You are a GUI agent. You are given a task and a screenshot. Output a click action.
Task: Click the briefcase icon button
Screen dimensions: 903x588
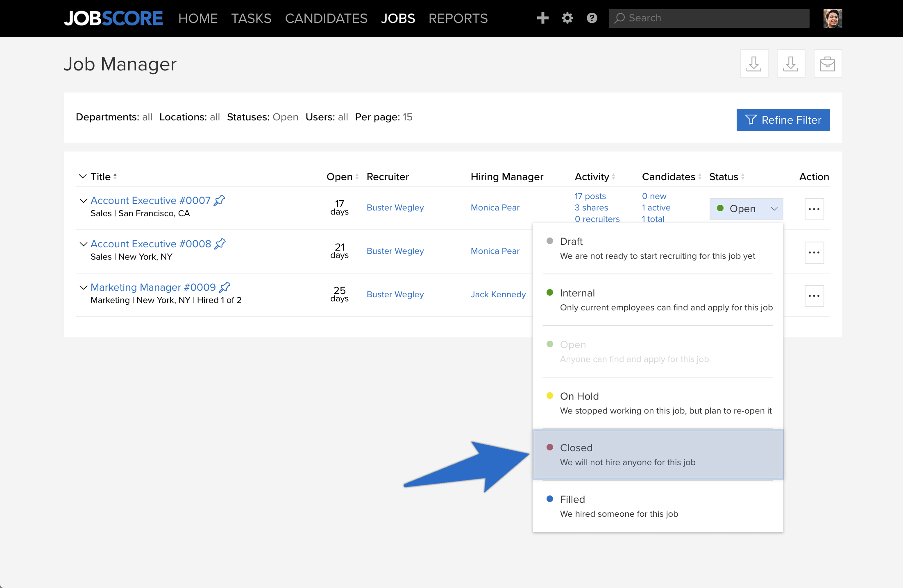pos(828,63)
